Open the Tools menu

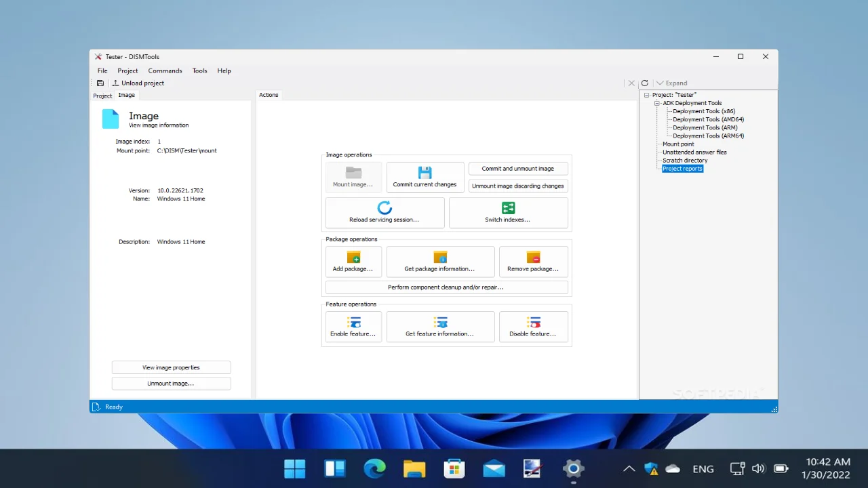pyautogui.click(x=199, y=70)
